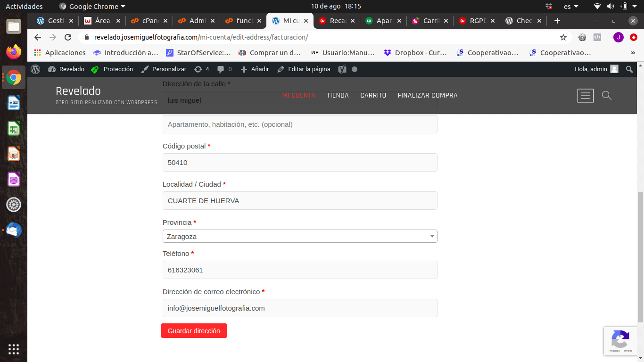
Task: Open the site header search icon
Action: tap(607, 96)
